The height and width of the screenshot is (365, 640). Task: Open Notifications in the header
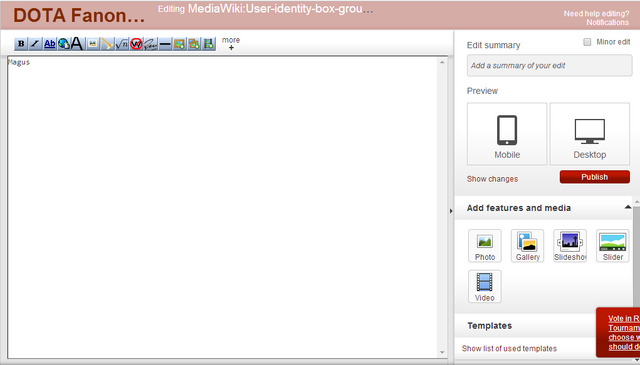coord(608,22)
